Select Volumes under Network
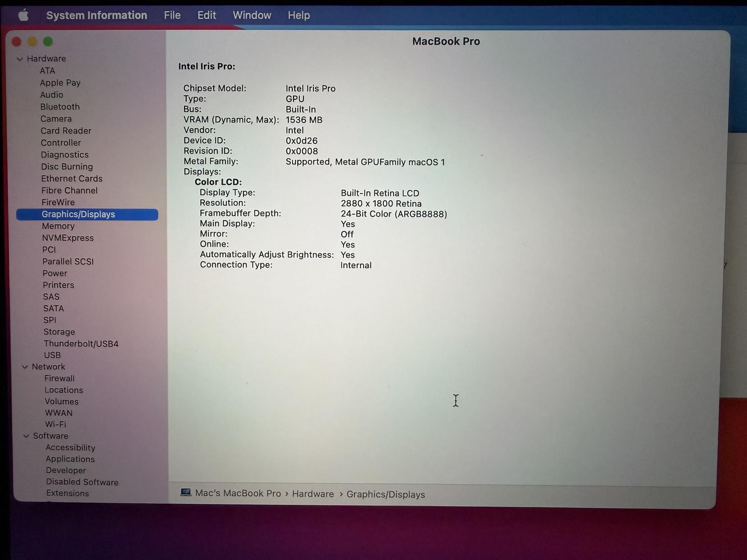The width and height of the screenshot is (747, 560). (62, 401)
